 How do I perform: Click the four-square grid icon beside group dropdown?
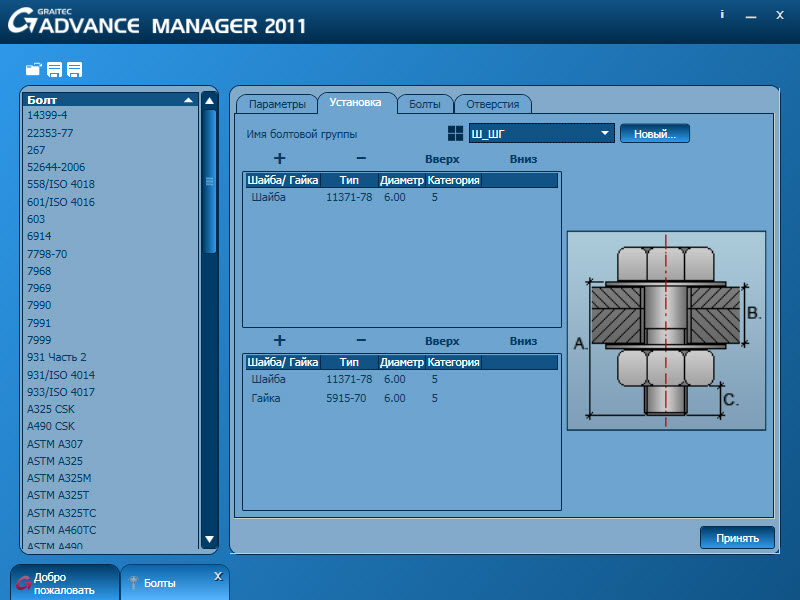coord(455,133)
